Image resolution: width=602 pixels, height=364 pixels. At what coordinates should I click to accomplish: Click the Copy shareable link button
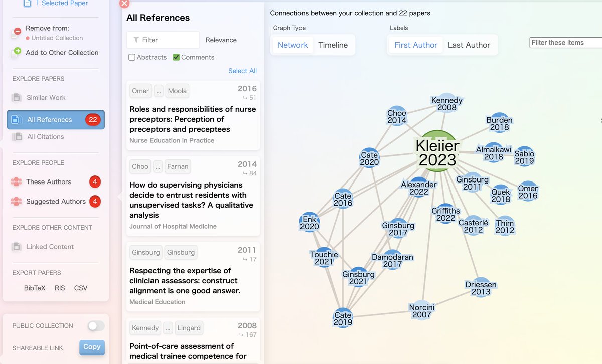[x=92, y=347]
